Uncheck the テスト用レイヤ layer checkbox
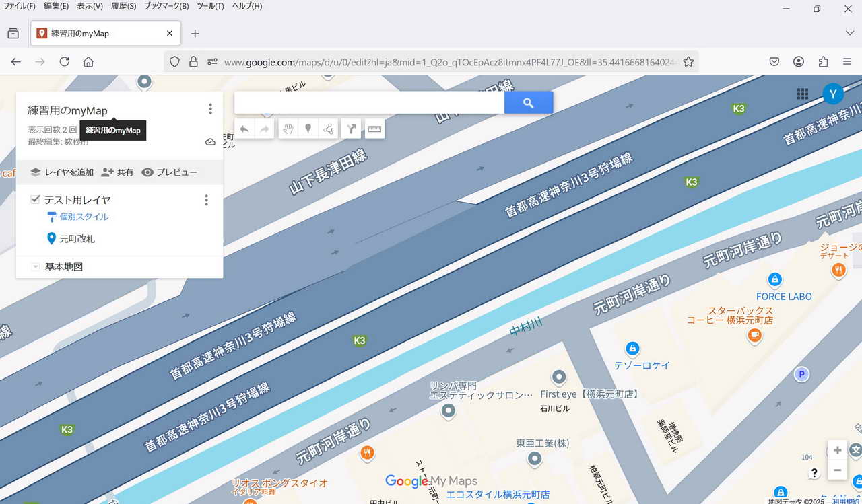The height and width of the screenshot is (504, 862). click(36, 200)
